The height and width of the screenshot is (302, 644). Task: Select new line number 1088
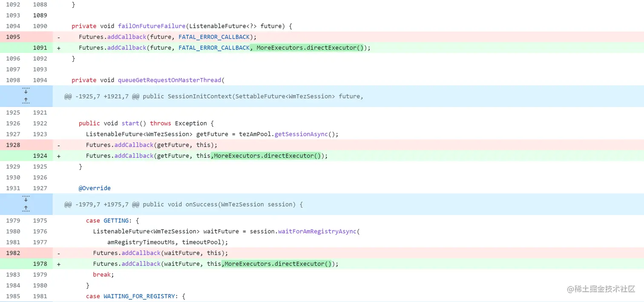tap(40, 4)
